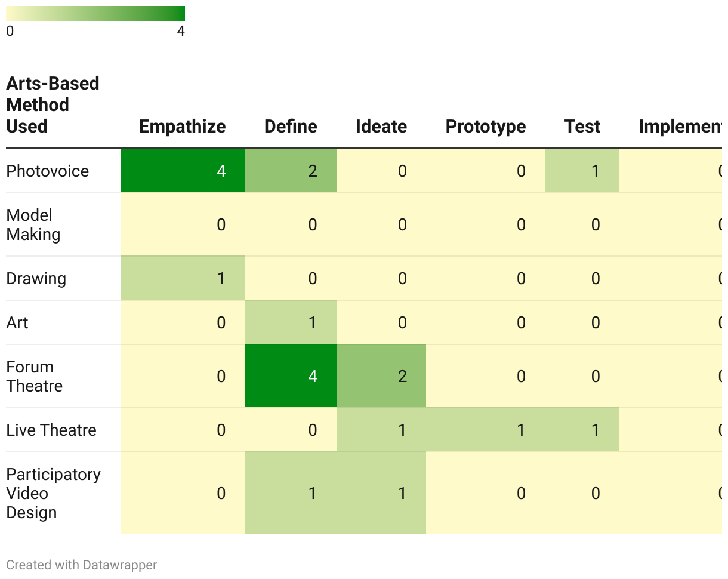
Task: Select Photovoice Define cell showing 2
Action: (291, 171)
